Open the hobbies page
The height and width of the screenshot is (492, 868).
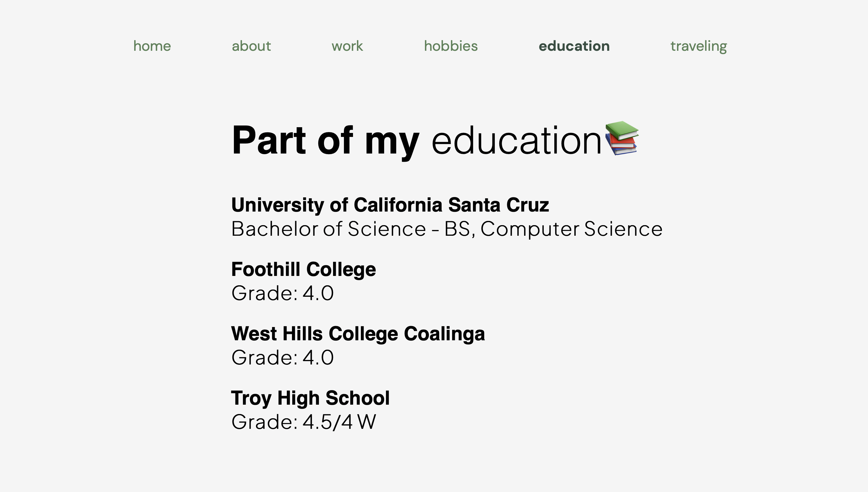point(451,46)
